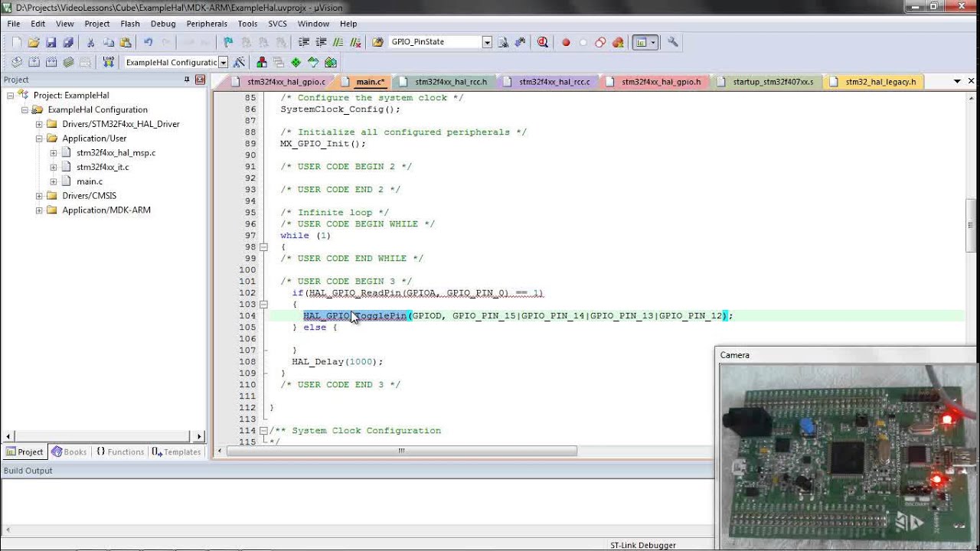The image size is (980, 551).
Task: Switch to stm32f4xx_hal_rcc.h tab
Action: click(x=451, y=81)
